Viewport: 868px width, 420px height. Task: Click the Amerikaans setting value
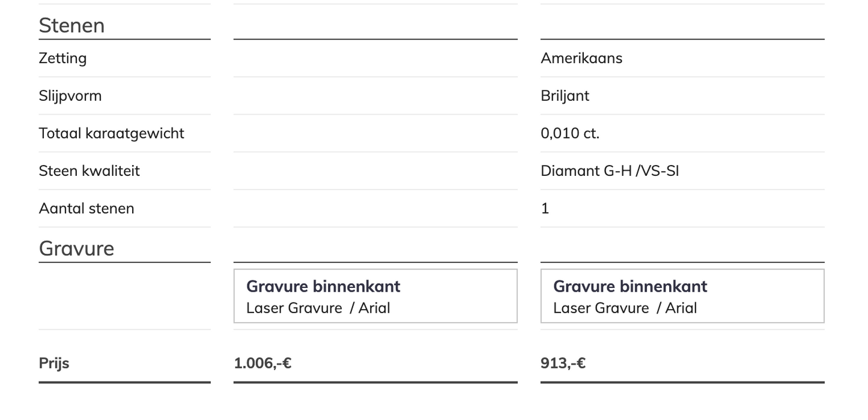point(581,58)
